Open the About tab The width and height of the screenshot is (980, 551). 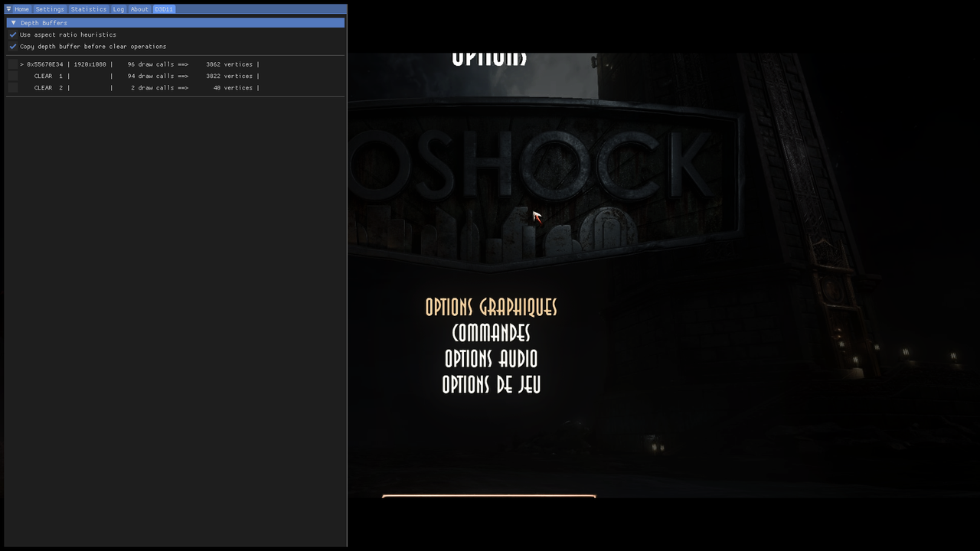pos(139,8)
